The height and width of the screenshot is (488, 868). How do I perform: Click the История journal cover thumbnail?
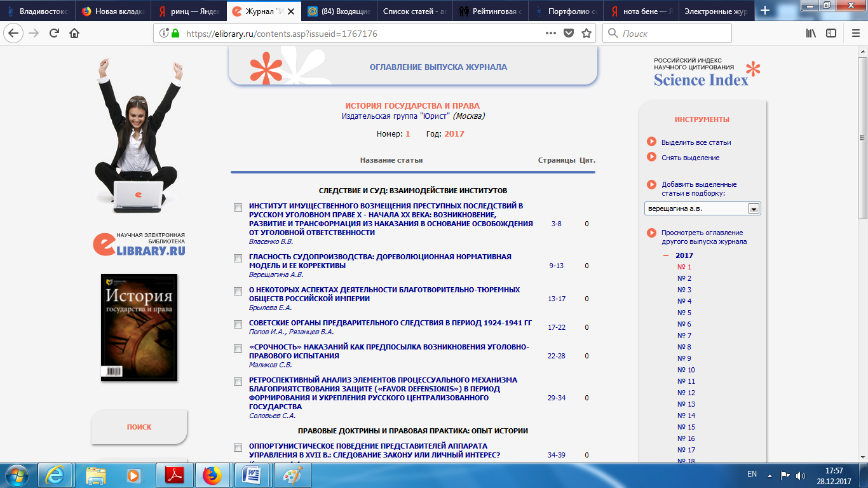[x=139, y=327]
